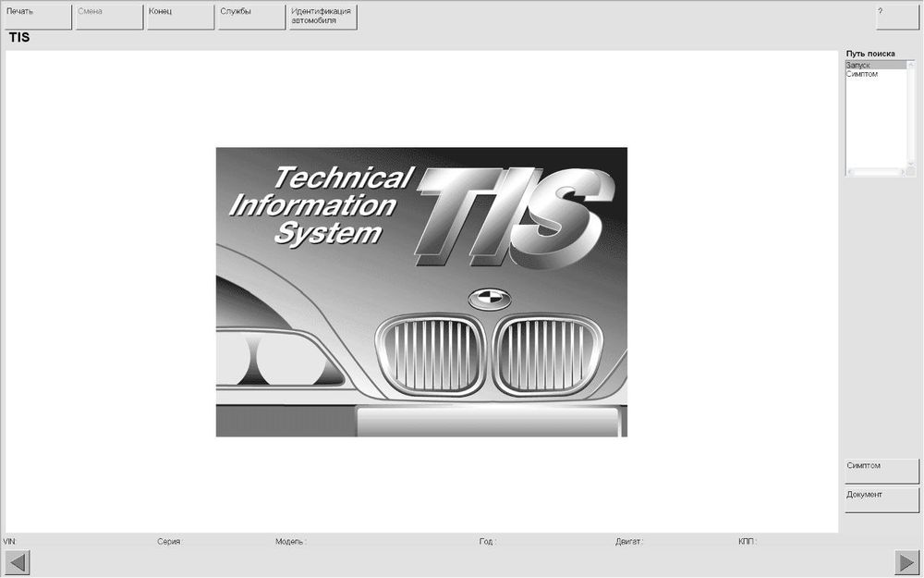Viewport: 924px width, 578px height.
Task: Click the greyed-out Смена button
Action: click(109, 17)
